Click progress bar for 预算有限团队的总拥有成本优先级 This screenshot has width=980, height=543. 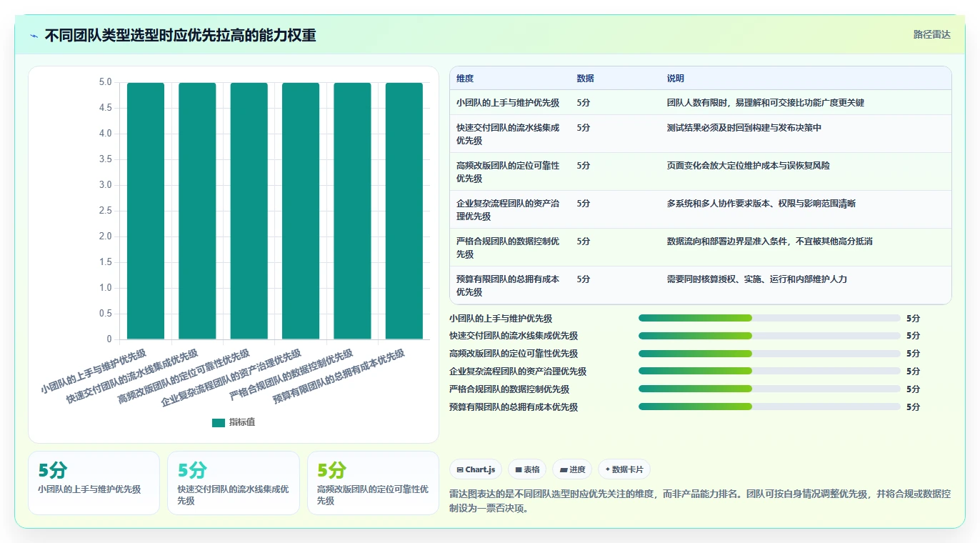pyautogui.click(x=769, y=407)
